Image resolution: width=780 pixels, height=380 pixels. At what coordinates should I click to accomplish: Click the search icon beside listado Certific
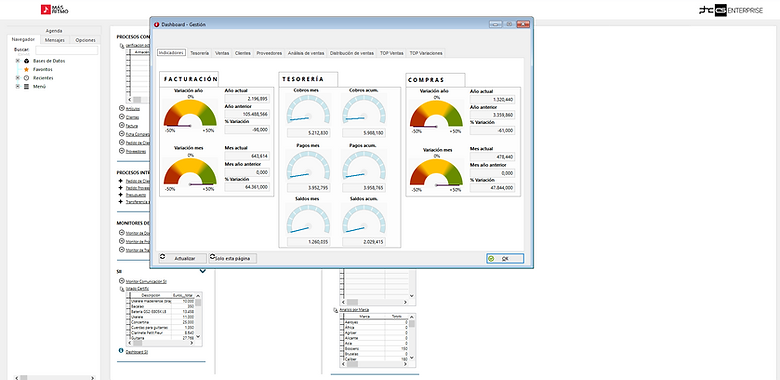(122, 288)
